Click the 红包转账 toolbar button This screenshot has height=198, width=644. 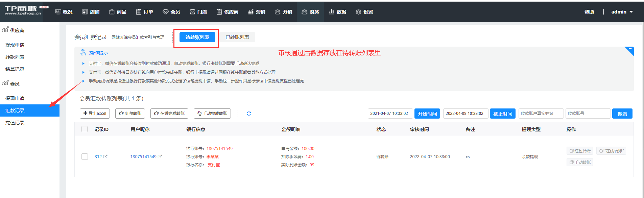click(x=130, y=114)
